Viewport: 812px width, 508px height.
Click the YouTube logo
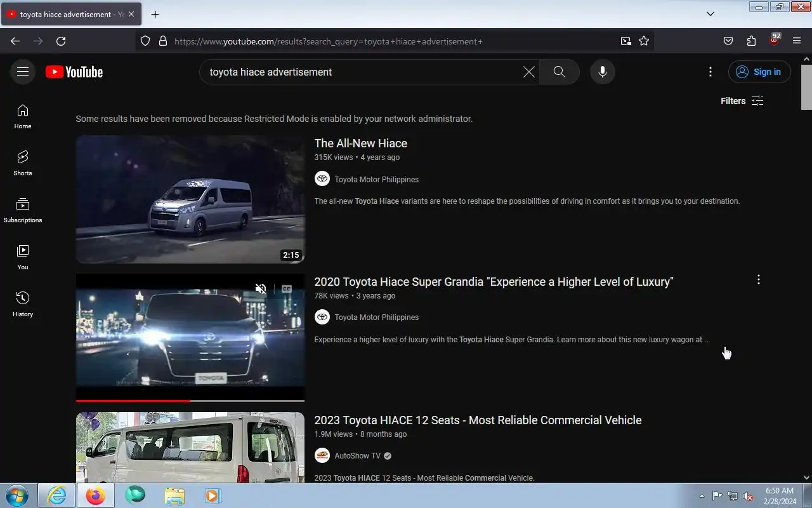pos(74,72)
